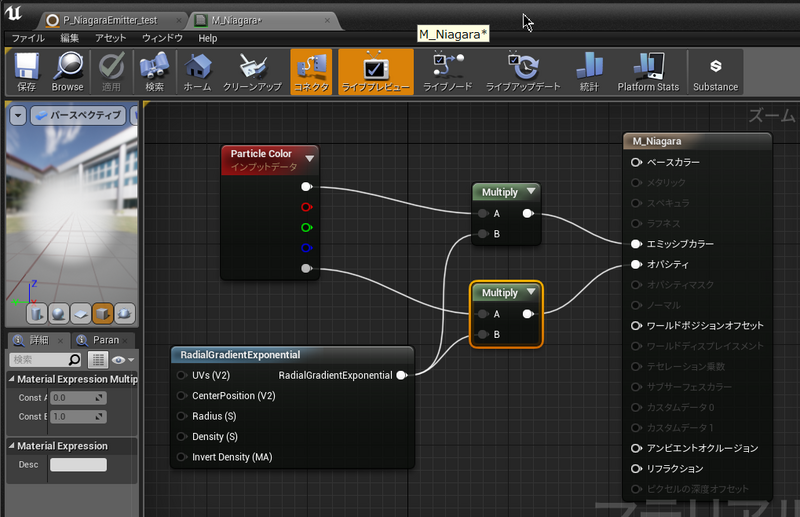
Task: Click Density (S) input pin
Action: click(181, 437)
